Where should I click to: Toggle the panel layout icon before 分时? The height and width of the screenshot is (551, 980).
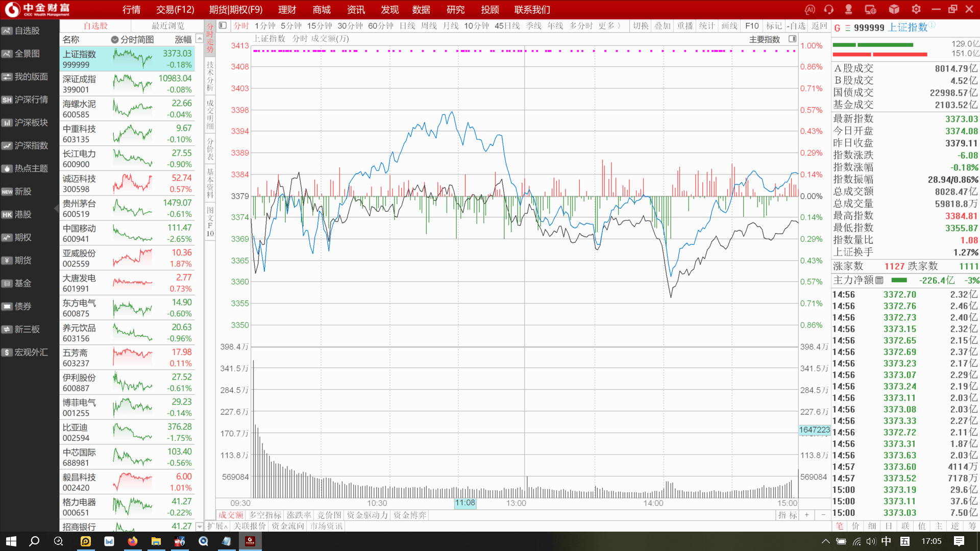(223, 26)
